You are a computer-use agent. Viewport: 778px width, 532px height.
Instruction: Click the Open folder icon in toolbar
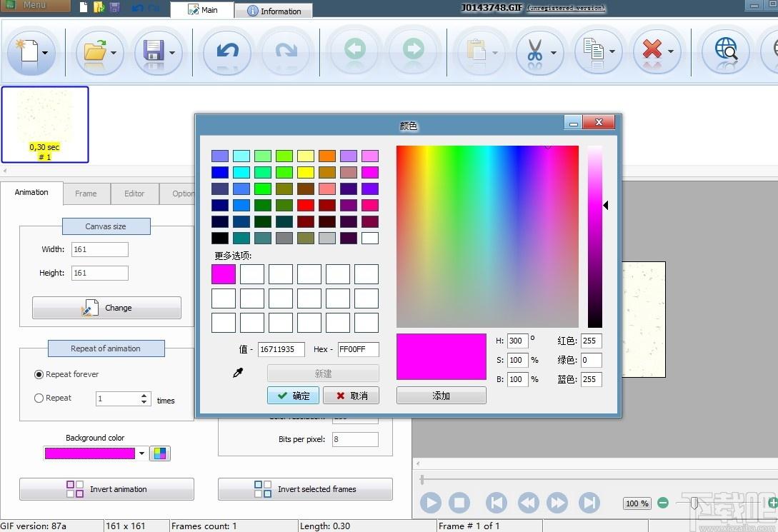point(95,51)
